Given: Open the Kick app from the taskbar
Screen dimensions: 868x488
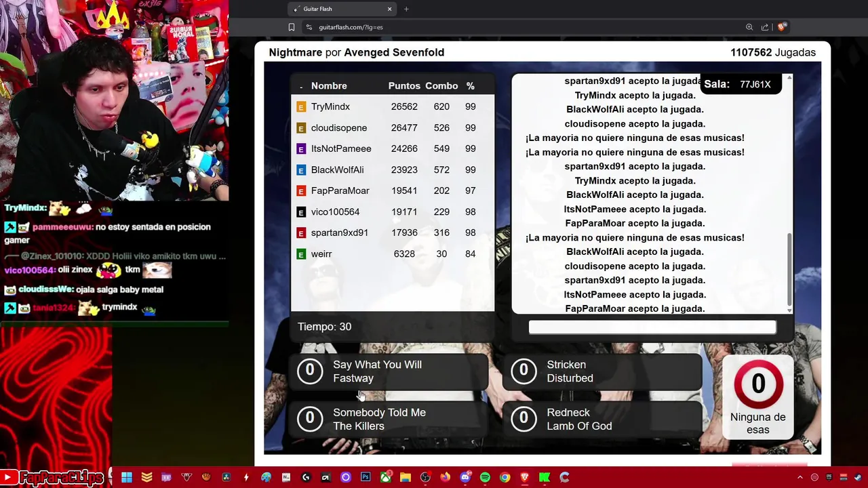Looking at the screenshot, I should [x=545, y=477].
